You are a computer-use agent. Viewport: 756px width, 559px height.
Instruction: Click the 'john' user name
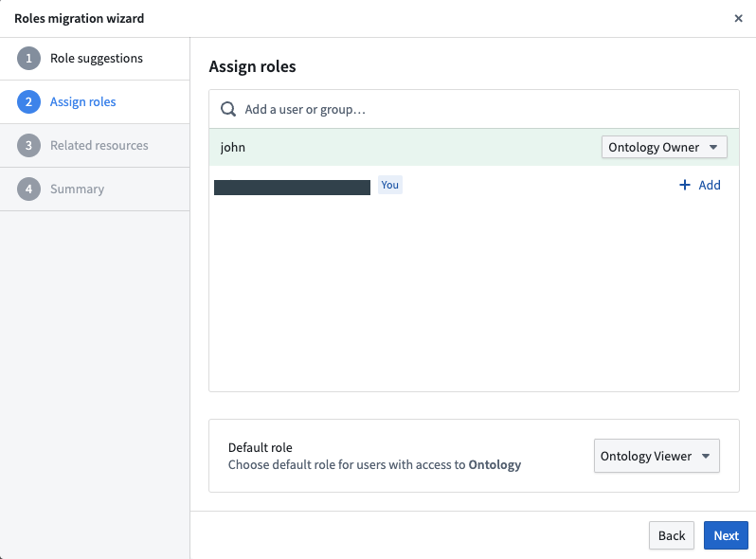(233, 147)
